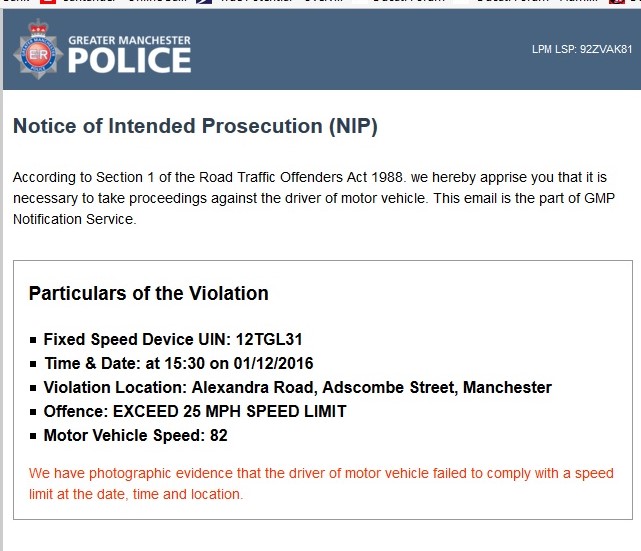Click the Notice of Intended Prosecution heading
Screen dimensions: 641x551
click(195, 127)
